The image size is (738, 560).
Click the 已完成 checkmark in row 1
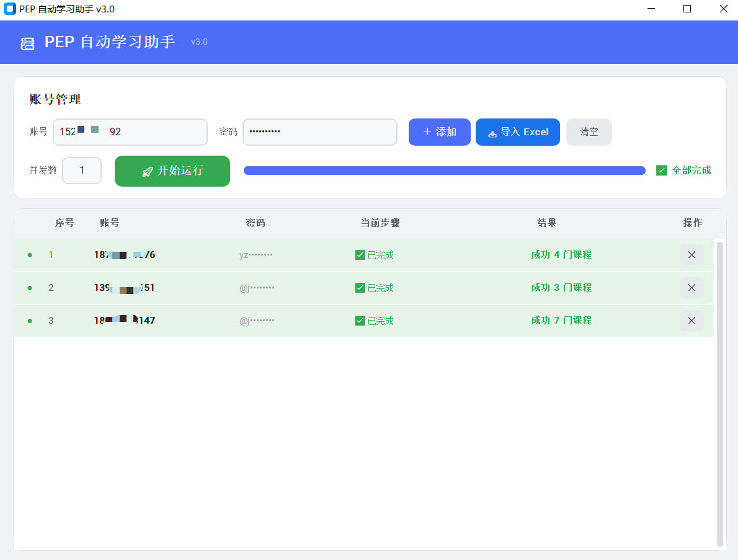pyautogui.click(x=360, y=255)
